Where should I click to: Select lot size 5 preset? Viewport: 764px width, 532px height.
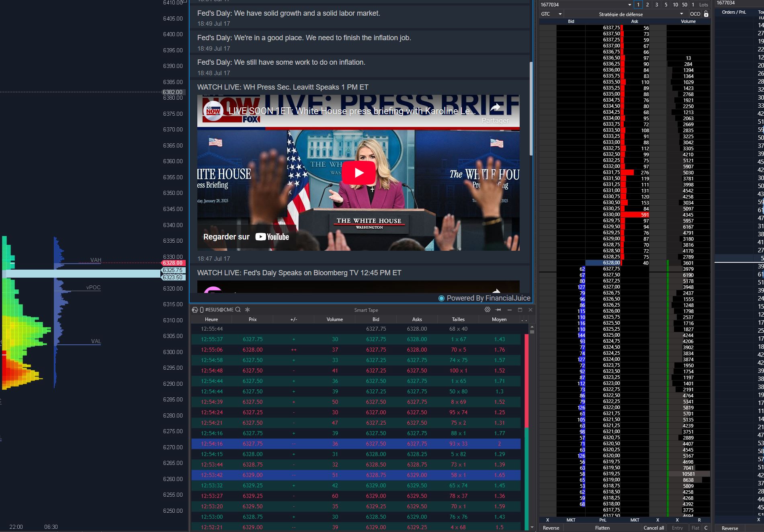pyautogui.click(x=666, y=5)
